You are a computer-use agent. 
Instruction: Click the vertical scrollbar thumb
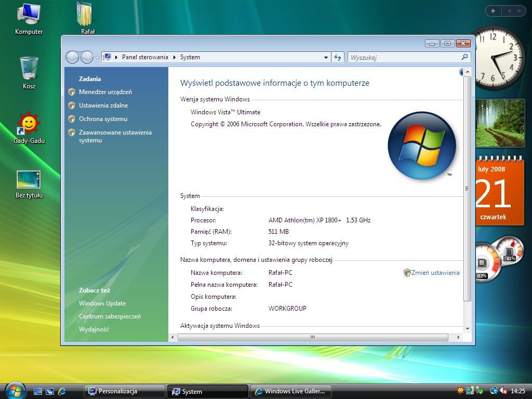pyautogui.click(x=468, y=189)
